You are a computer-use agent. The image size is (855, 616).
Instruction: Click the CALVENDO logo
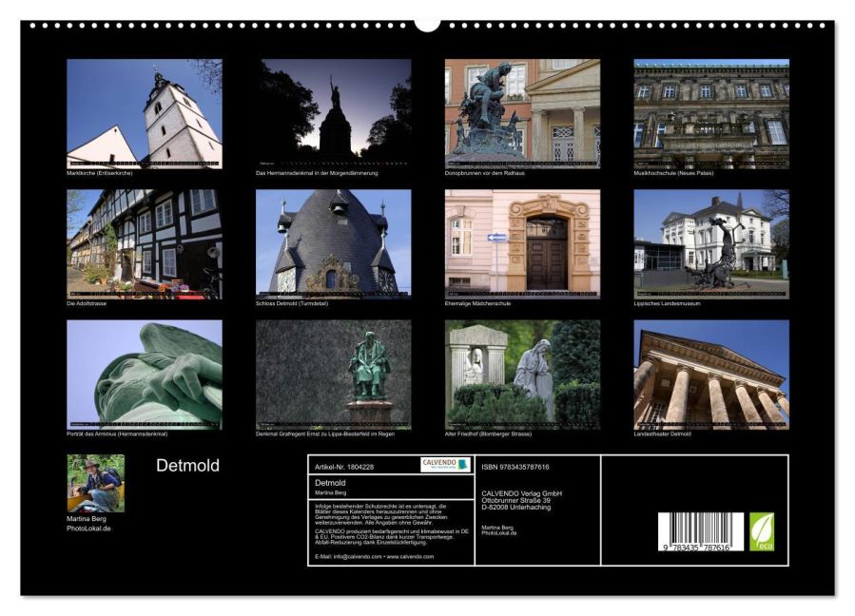[x=446, y=465]
